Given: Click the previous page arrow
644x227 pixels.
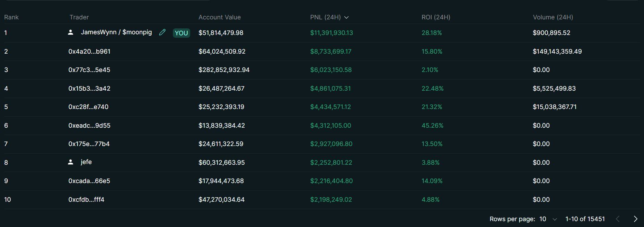Looking at the screenshot, I should point(618,219).
